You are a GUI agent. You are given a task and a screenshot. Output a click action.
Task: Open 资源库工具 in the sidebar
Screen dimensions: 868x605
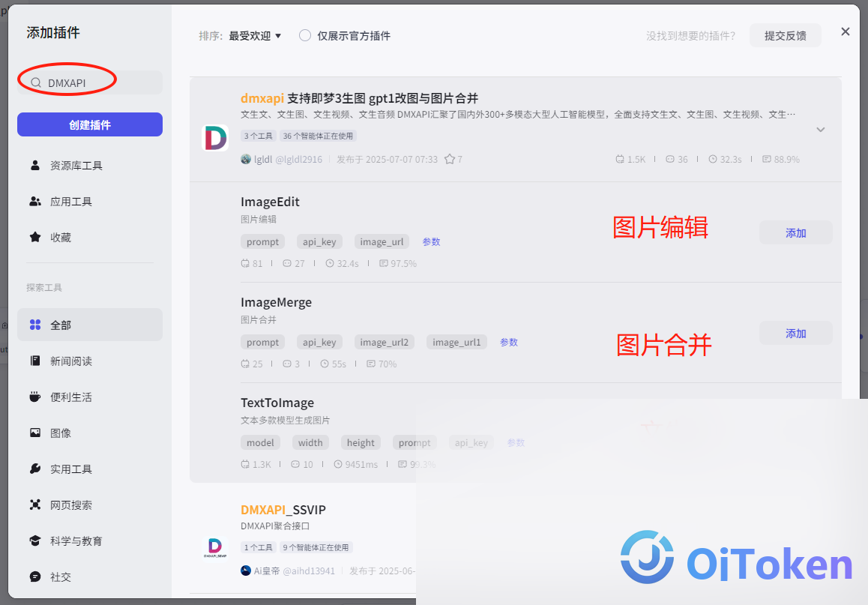[90, 166]
